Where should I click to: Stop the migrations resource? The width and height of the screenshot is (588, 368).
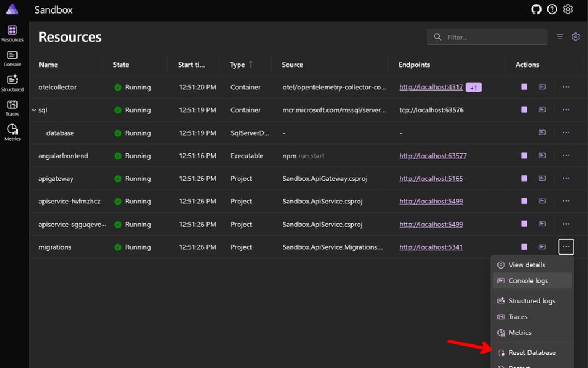click(524, 247)
